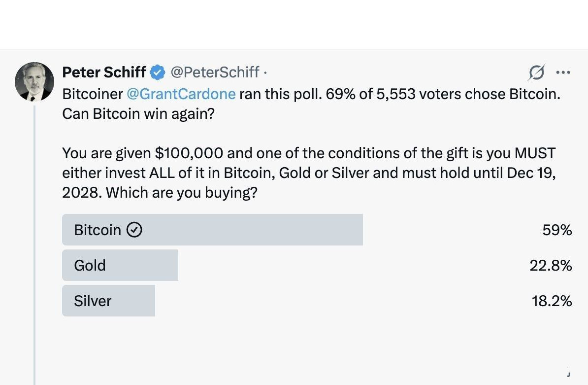Click the 'Bitcoin' poll option label
This screenshot has height=385, width=588.
pyautogui.click(x=98, y=230)
